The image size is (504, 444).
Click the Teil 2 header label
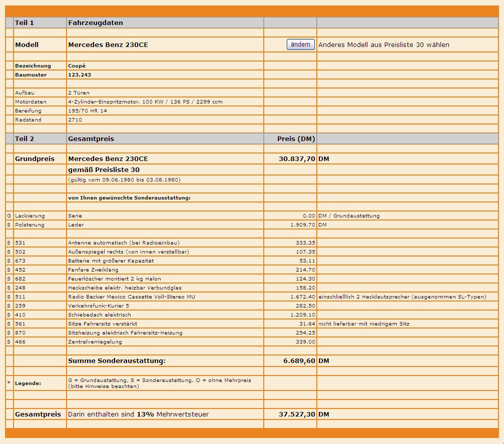[x=25, y=138]
